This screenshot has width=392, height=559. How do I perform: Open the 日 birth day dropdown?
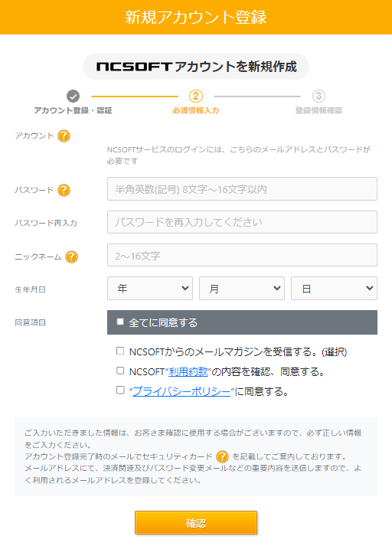[x=335, y=289]
